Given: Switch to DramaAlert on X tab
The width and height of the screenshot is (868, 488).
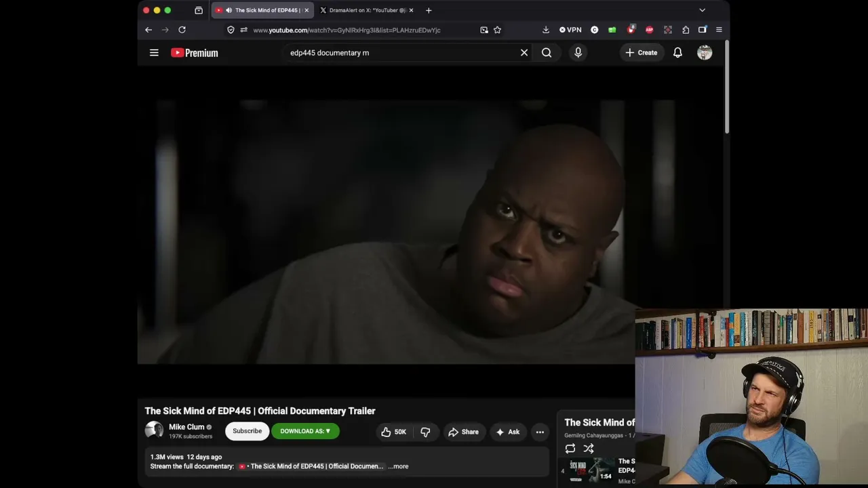Looking at the screenshot, I should (368, 10).
